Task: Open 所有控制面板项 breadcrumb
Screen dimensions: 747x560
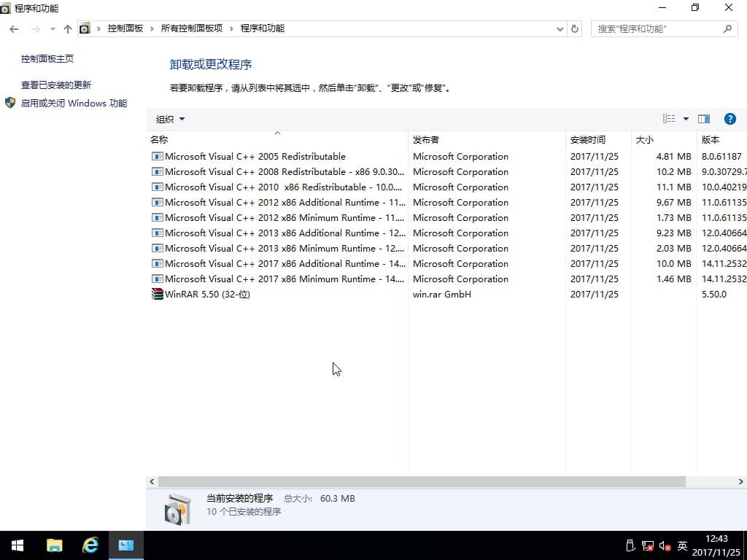Action: pos(192,28)
